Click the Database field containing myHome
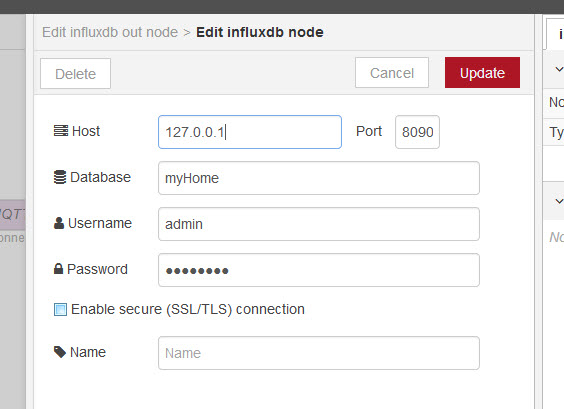 (319, 178)
